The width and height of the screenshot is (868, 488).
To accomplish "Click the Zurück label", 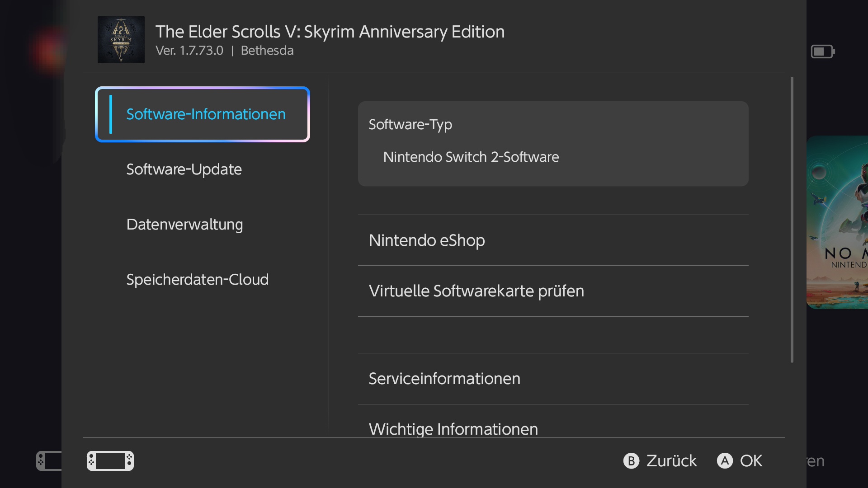I will coord(671,461).
